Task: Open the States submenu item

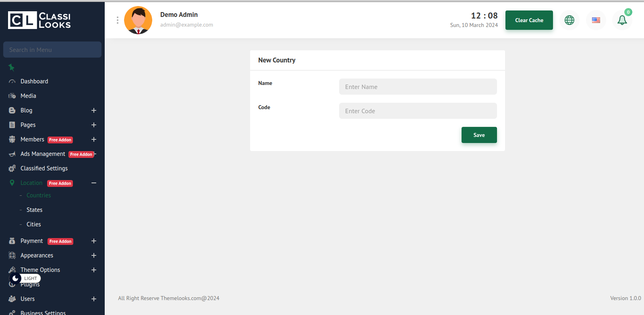Action: pos(34,210)
